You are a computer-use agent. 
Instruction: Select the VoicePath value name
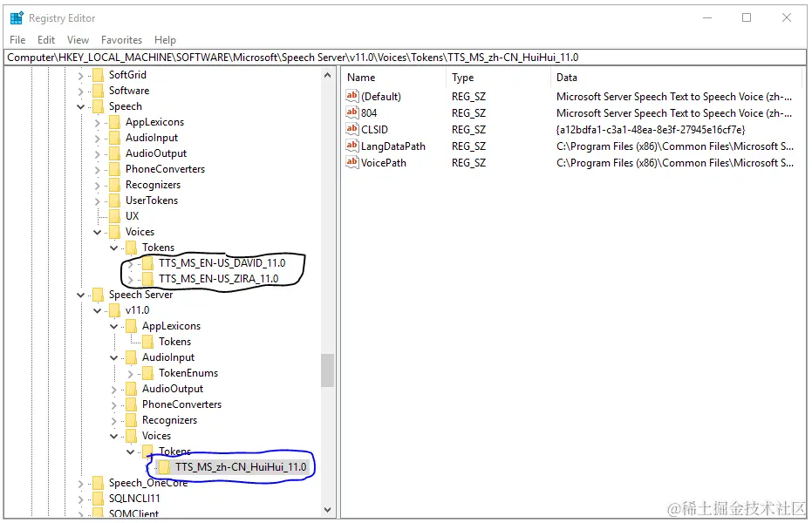[x=384, y=163]
